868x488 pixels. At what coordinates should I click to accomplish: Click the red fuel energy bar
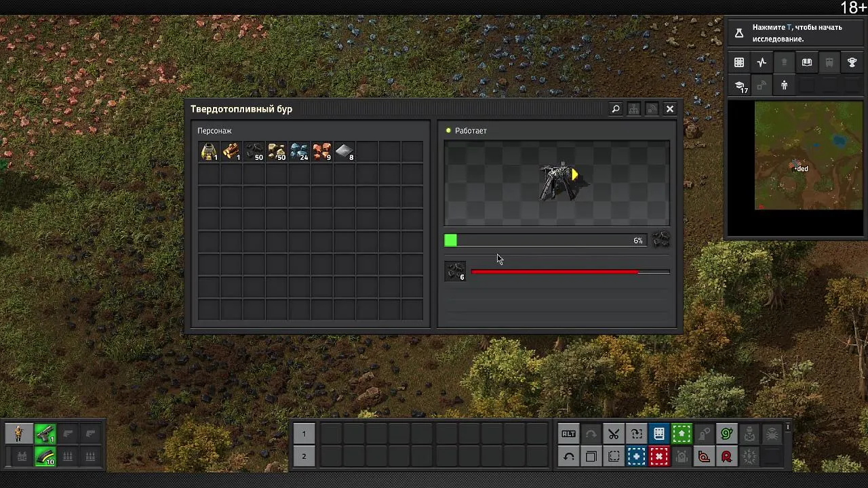tap(570, 272)
